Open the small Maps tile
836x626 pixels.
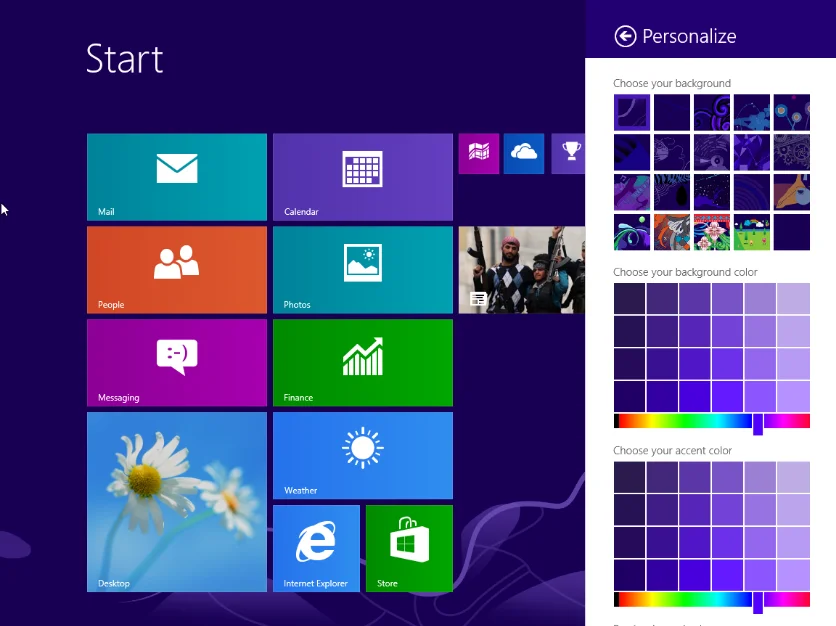(x=479, y=154)
